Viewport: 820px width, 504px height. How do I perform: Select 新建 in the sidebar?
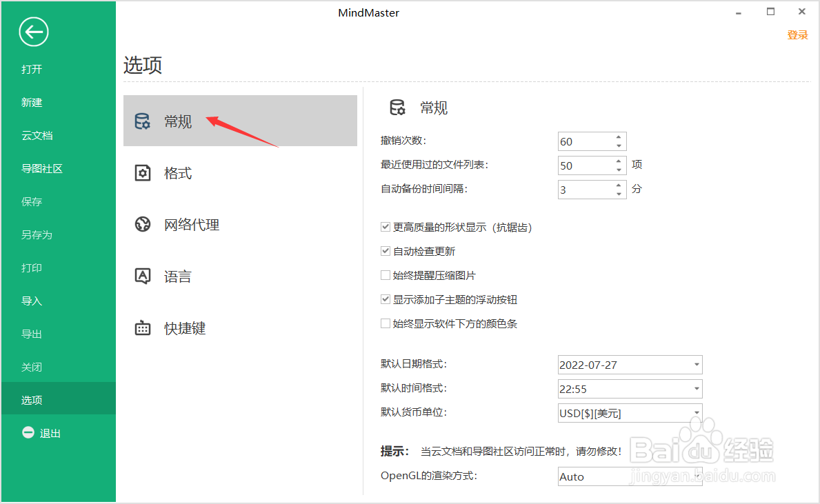point(31,103)
